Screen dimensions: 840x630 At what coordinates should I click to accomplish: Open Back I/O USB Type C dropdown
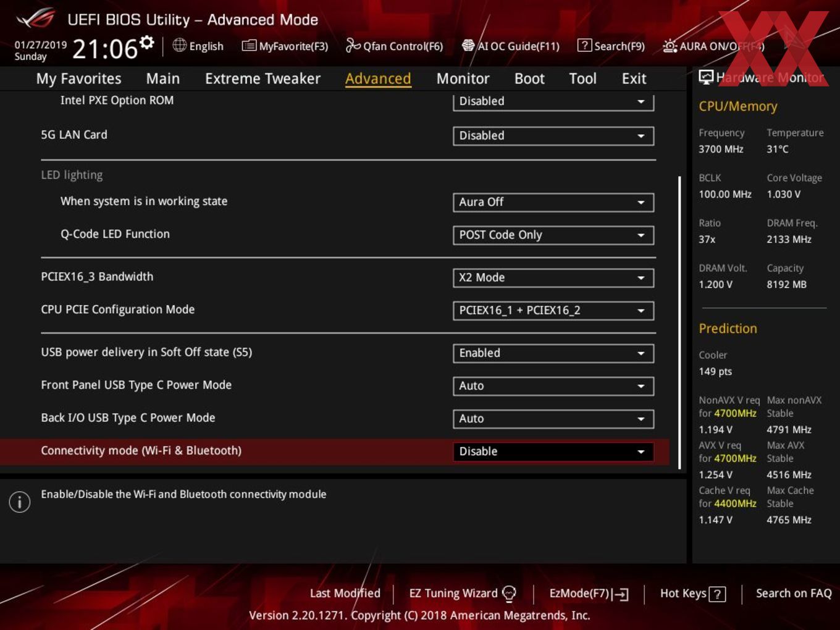click(553, 419)
